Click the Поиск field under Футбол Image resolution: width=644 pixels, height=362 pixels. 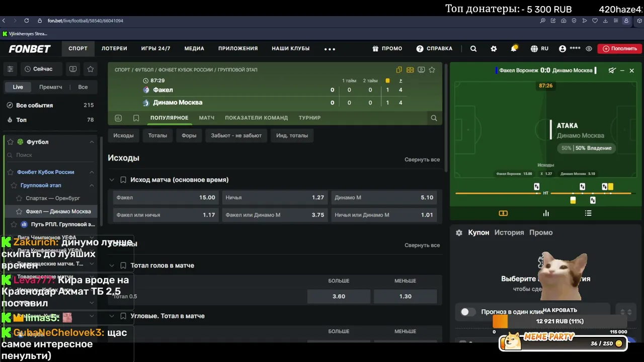pos(50,155)
